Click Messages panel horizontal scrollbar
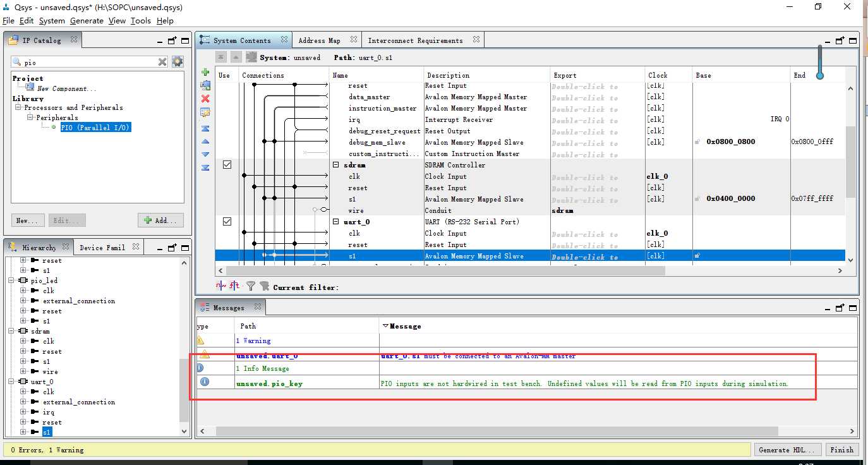 click(497, 431)
